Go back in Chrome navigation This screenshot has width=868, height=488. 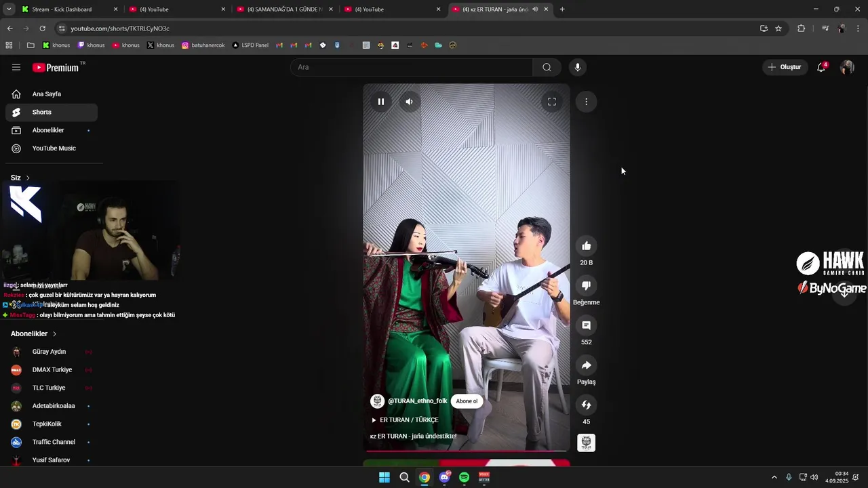point(9,28)
